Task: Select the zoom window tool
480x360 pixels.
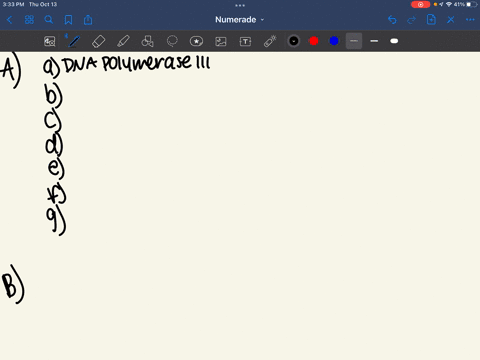Action: tap(50, 41)
